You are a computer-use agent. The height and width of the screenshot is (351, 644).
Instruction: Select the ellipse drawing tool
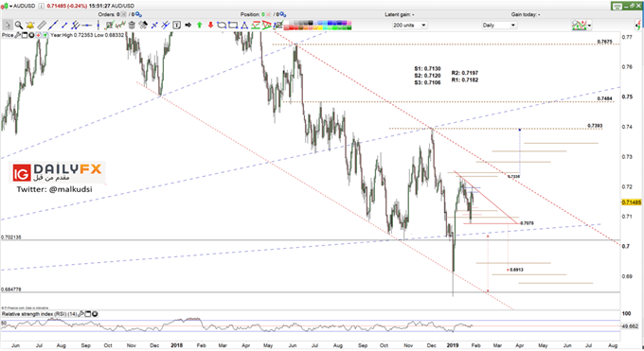pos(222,25)
